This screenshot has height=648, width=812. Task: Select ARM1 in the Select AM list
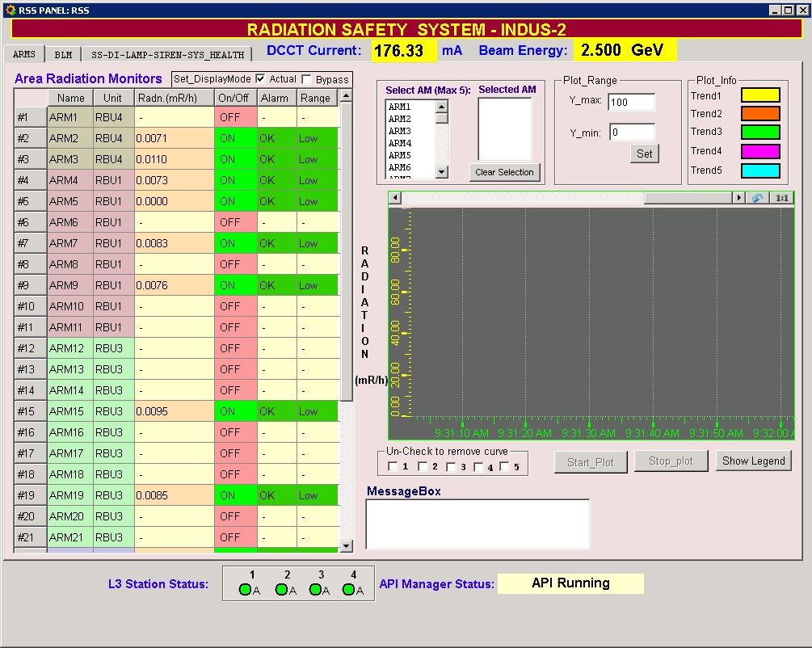click(x=400, y=107)
